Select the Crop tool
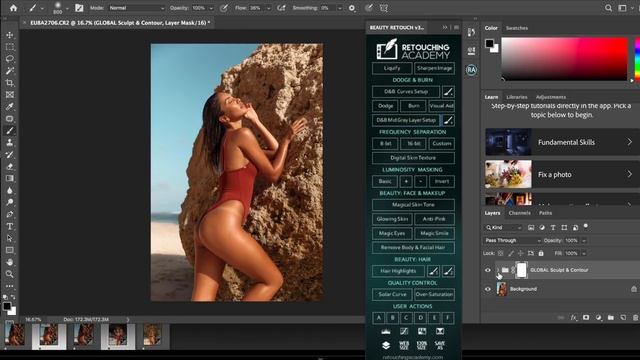 coord(10,83)
